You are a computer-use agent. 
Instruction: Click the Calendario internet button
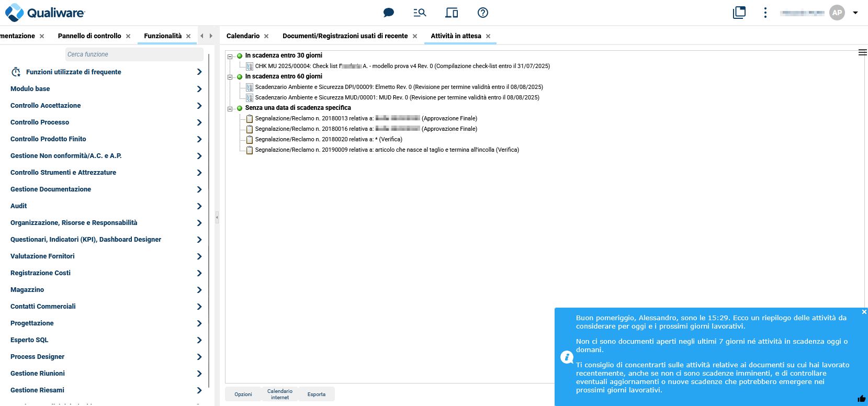279,394
